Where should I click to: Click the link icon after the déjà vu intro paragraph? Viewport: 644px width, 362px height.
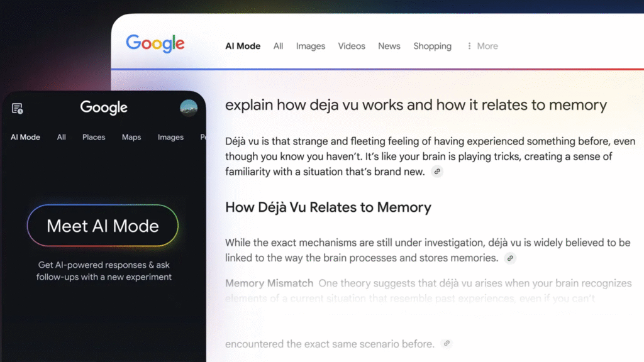(x=438, y=172)
